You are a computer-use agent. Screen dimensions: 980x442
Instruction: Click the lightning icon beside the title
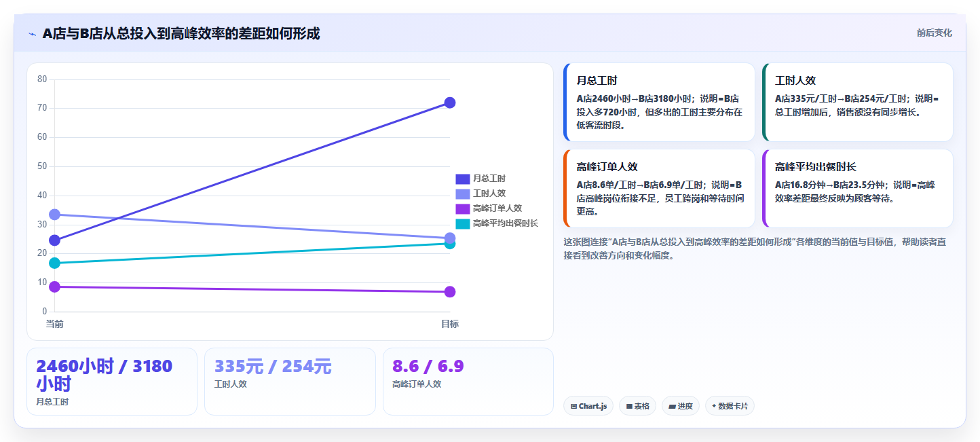33,34
